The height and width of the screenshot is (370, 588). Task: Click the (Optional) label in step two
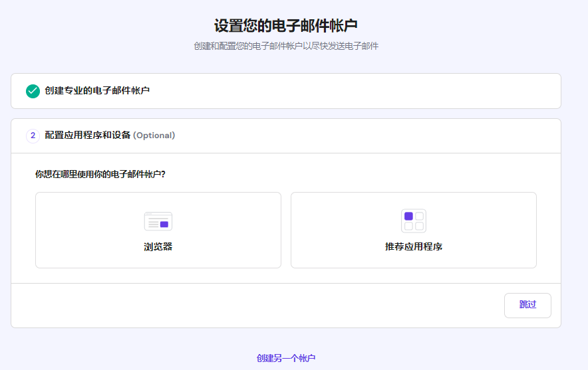(x=154, y=136)
